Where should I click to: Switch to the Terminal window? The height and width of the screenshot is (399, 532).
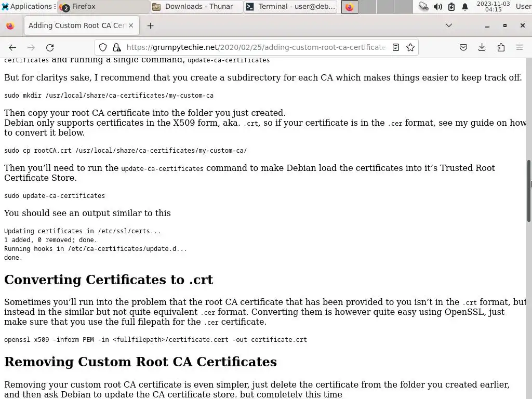290,6
